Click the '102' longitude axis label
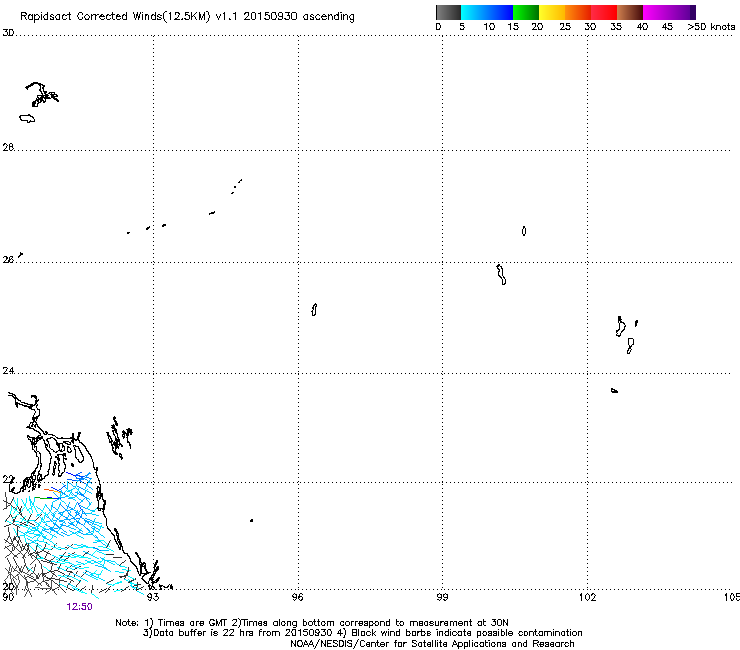740x650 pixels. pos(587,597)
